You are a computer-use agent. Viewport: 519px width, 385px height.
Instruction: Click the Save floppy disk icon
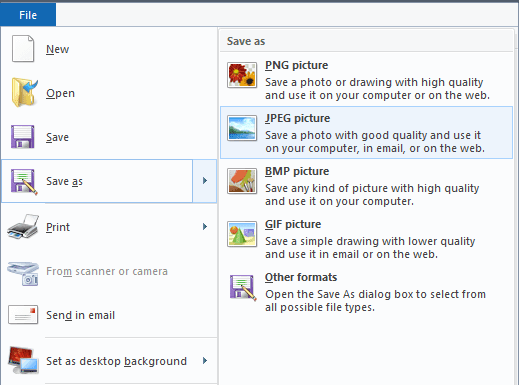pos(22,137)
